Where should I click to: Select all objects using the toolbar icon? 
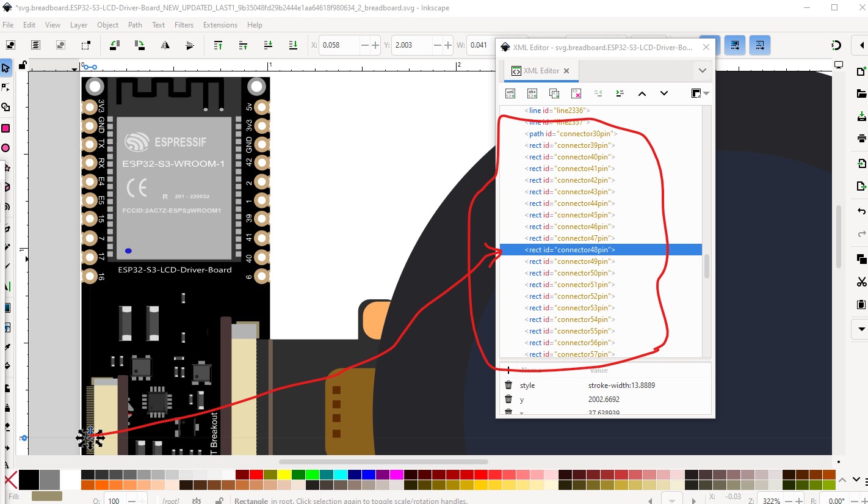tap(10, 45)
